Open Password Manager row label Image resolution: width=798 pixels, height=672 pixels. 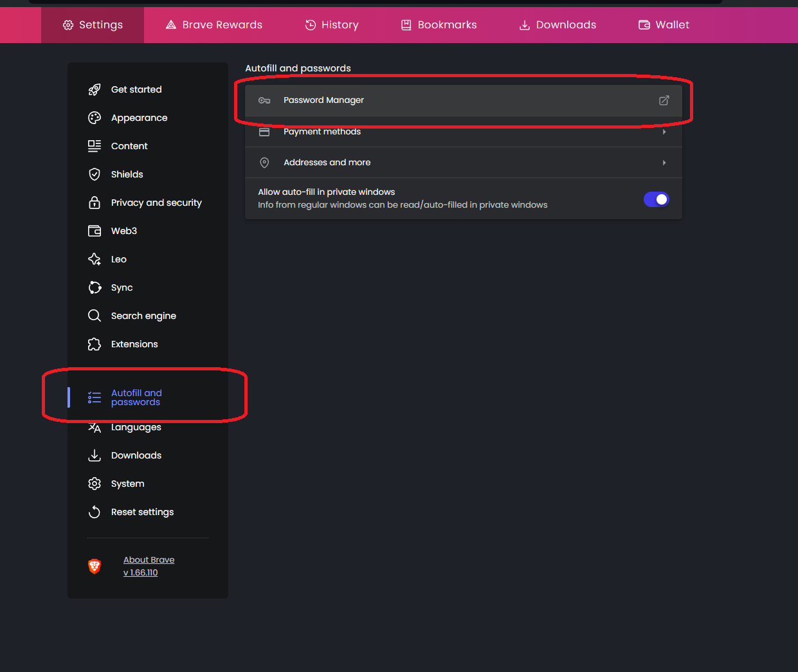click(323, 100)
